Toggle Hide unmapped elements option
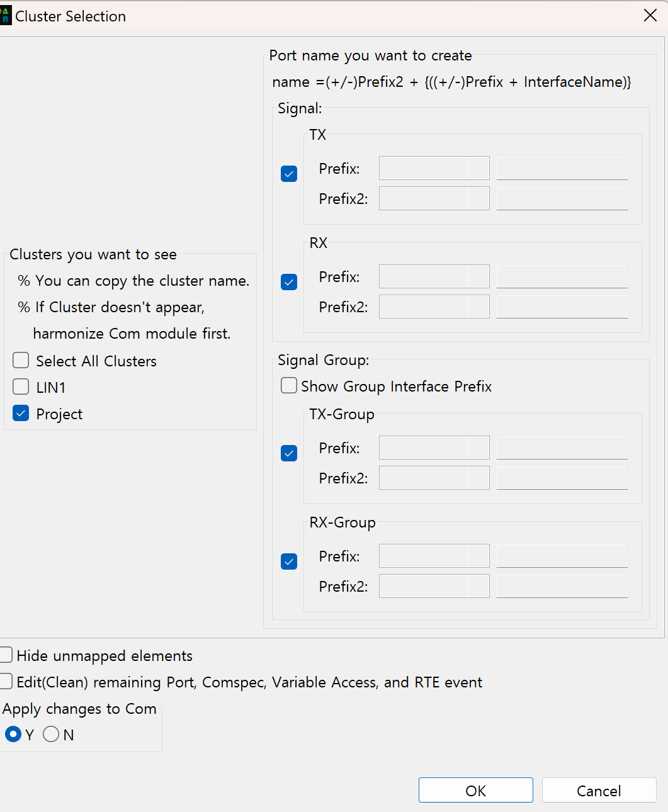This screenshot has height=812, width=668. click(x=6, y=655)
